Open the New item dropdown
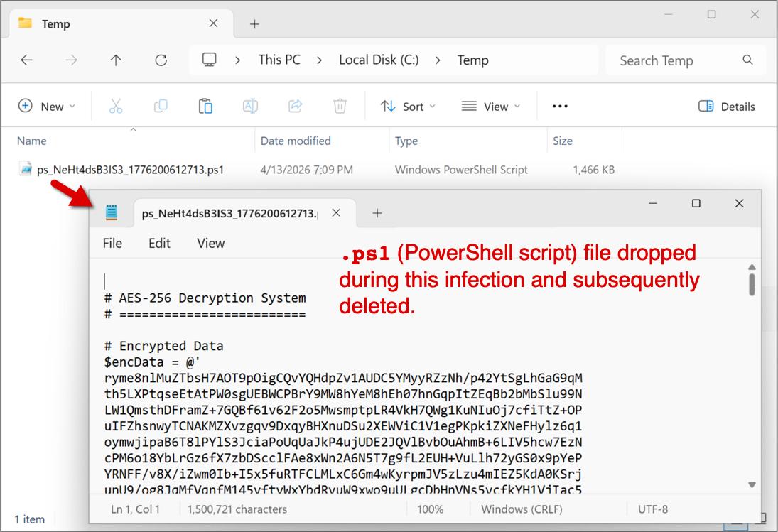 coord(47,107)
